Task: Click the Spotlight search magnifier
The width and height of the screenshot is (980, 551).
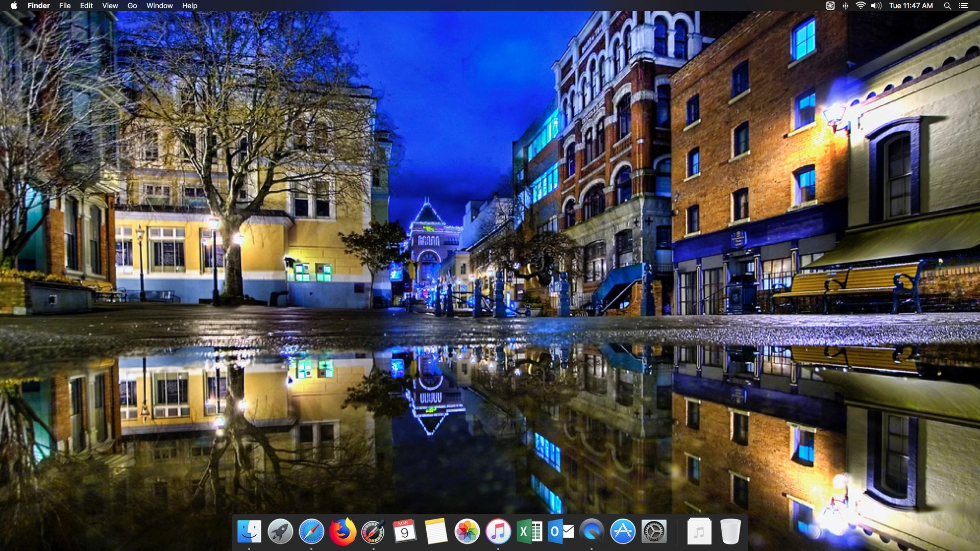Action: coord(947,6)
